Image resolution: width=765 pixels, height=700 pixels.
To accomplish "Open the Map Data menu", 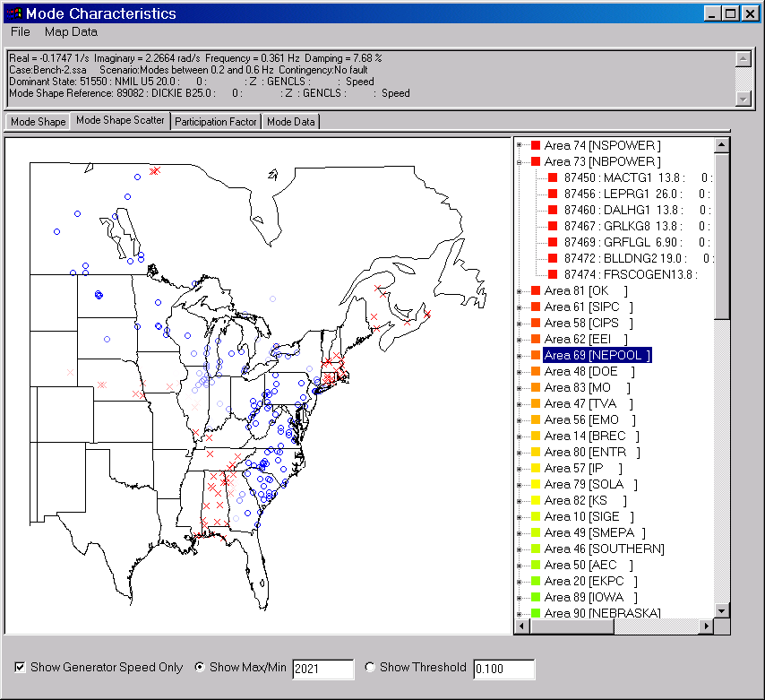I will [70, 30].
